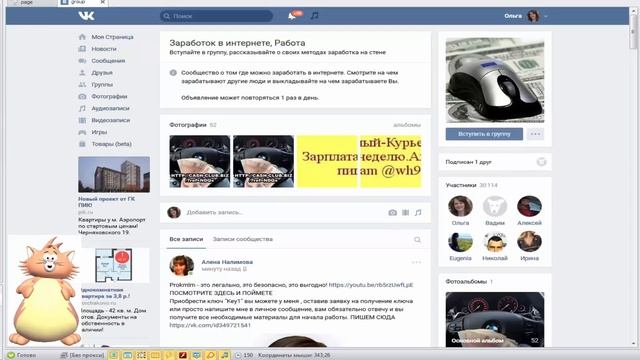
Task: Open the vk.com/id349721541 link
Action: (210, 325)
